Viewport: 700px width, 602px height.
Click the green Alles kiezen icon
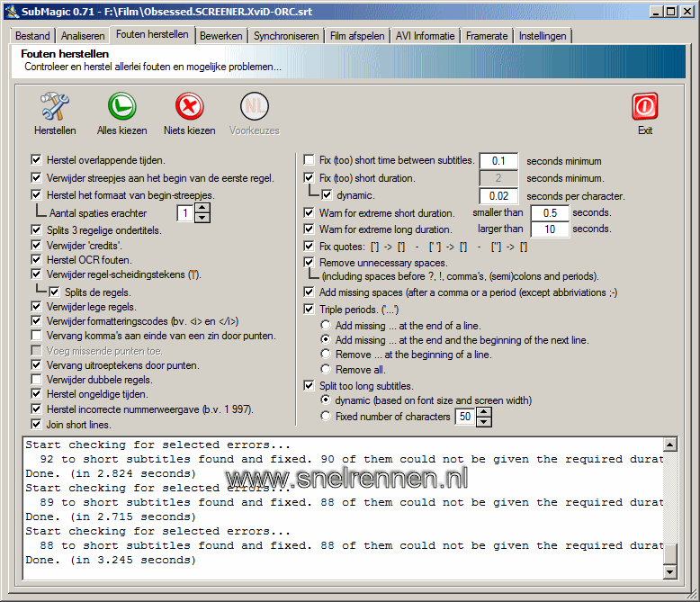[x=121, y=106]
